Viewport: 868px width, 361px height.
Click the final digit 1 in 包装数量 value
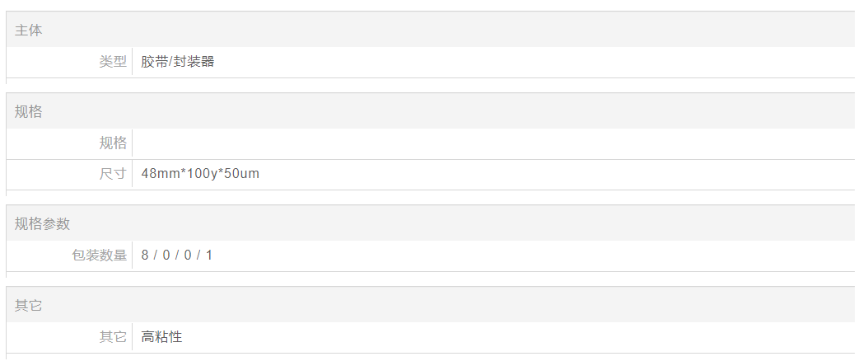209,256
